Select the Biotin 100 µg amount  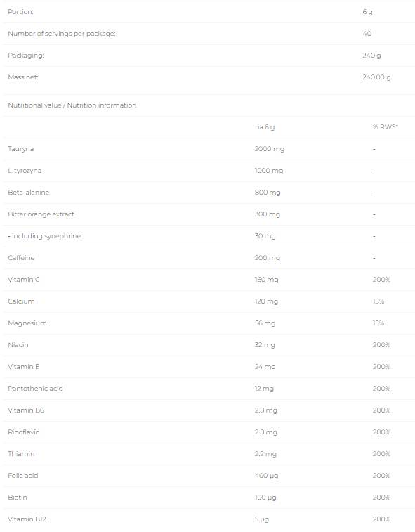tap(265, 498)
